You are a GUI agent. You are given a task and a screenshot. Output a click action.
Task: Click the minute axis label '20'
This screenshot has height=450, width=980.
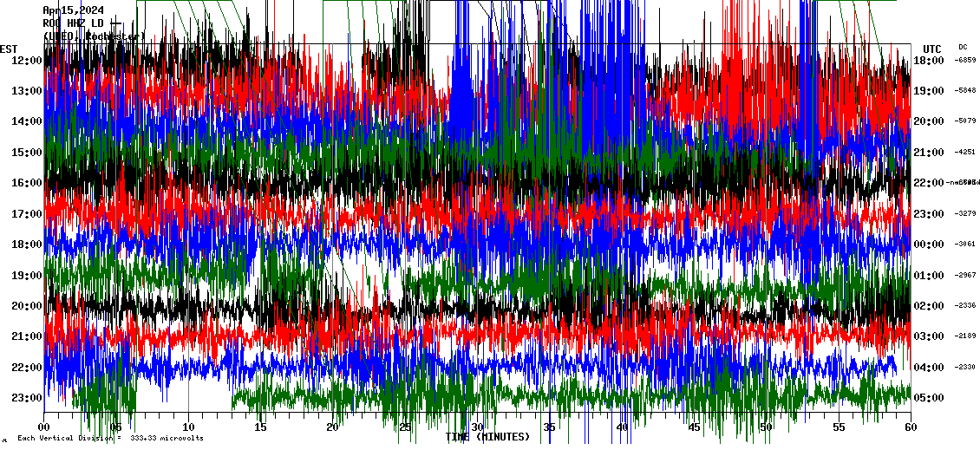pos(332,428)
